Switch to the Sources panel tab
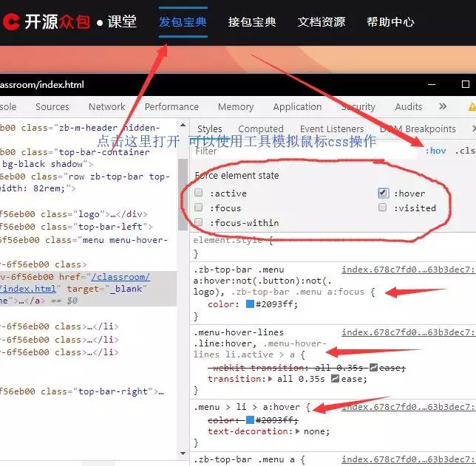This screenshot has width=476, height=466. [52, 107]
